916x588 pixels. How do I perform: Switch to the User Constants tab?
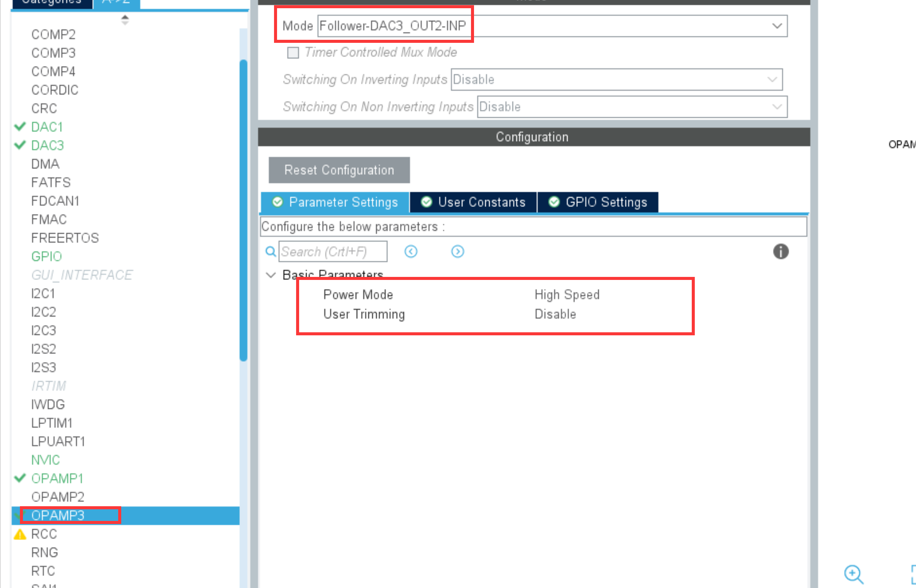(473, 202)
